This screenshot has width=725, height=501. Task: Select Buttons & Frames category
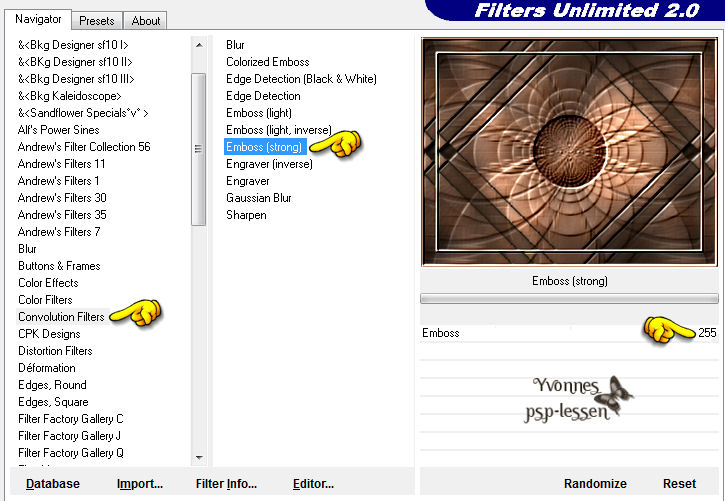(59, 266)
